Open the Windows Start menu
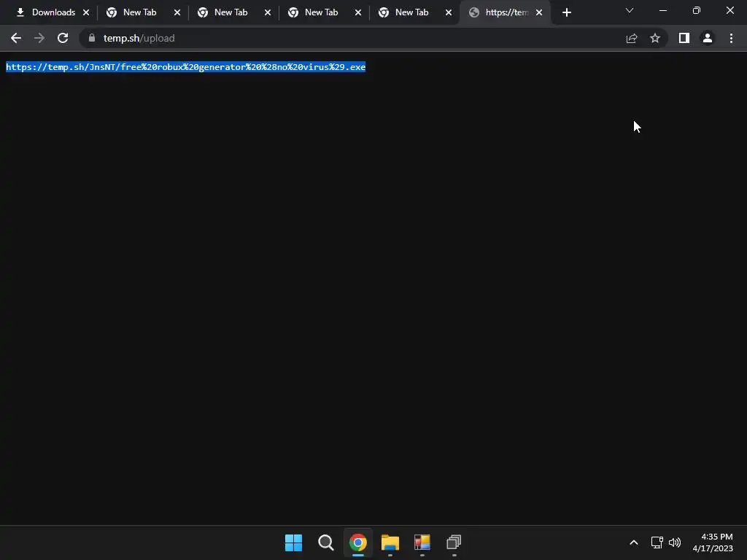 293,542
